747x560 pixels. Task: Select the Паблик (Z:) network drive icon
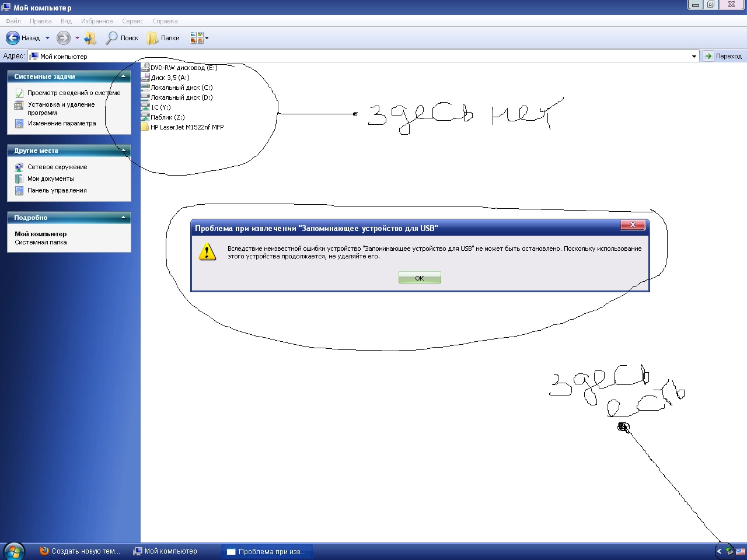(x=145, y=117)
